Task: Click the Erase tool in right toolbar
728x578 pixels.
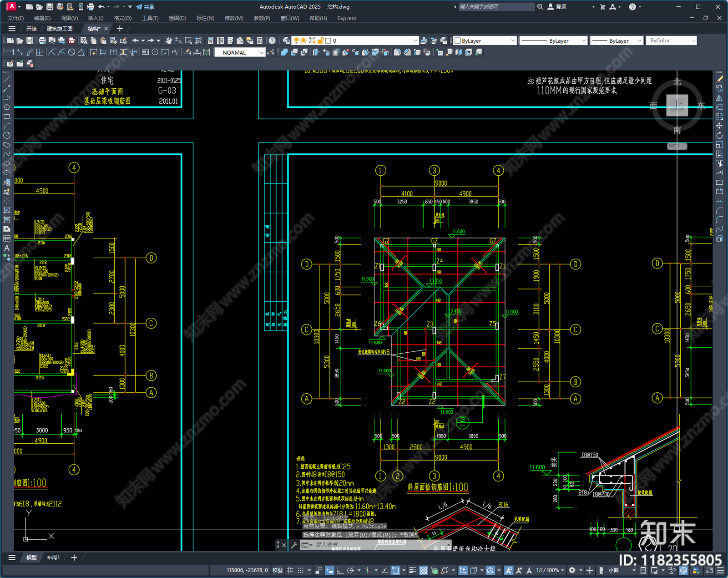Action: coord(719,79)
